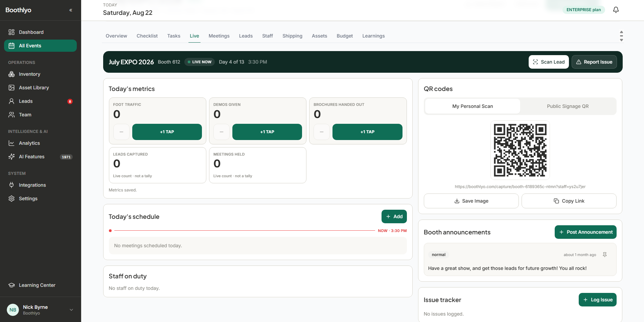The height and width of the screenshot is (322, 644).
Task: Click the AI Features 1971 badge
Action: [66, 157]
